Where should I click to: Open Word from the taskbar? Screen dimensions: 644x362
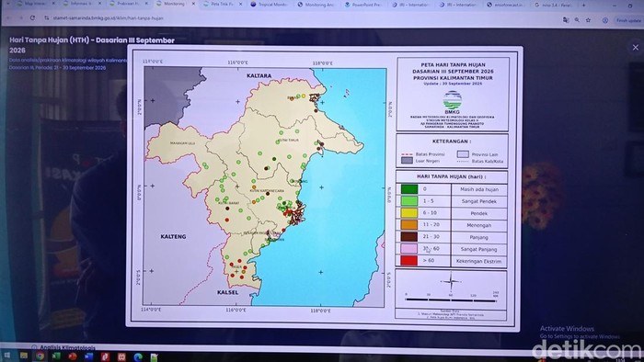[89, 356]
